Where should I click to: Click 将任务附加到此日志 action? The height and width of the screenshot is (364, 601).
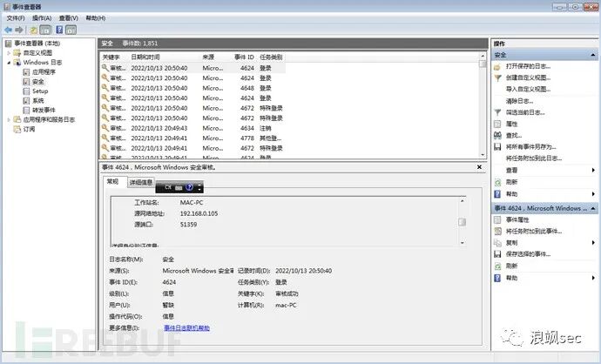click(x=534, y=158)
